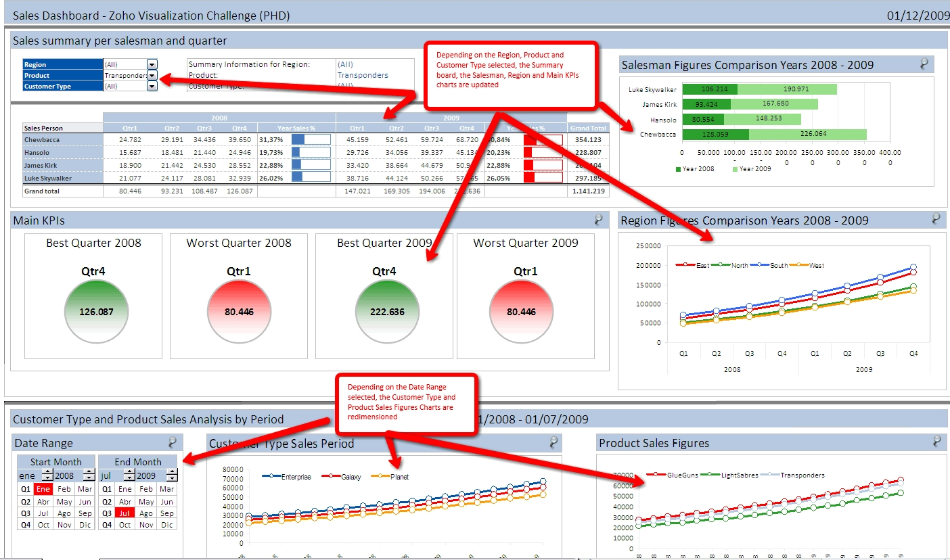The height and width of the screenshot is (560, 950).
Task: Open the Product filter dropdown arrow
Action: pyautogui.click(x=152, y=75)
